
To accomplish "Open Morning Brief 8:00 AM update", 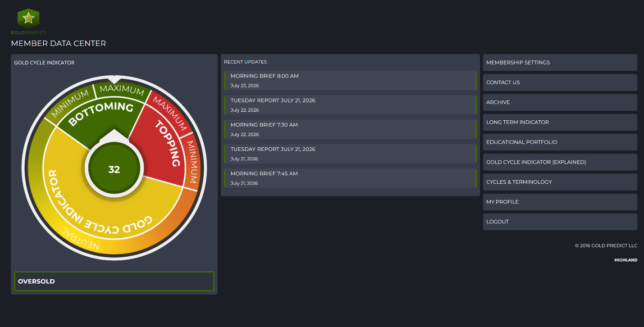I will [x=350, y=81].
